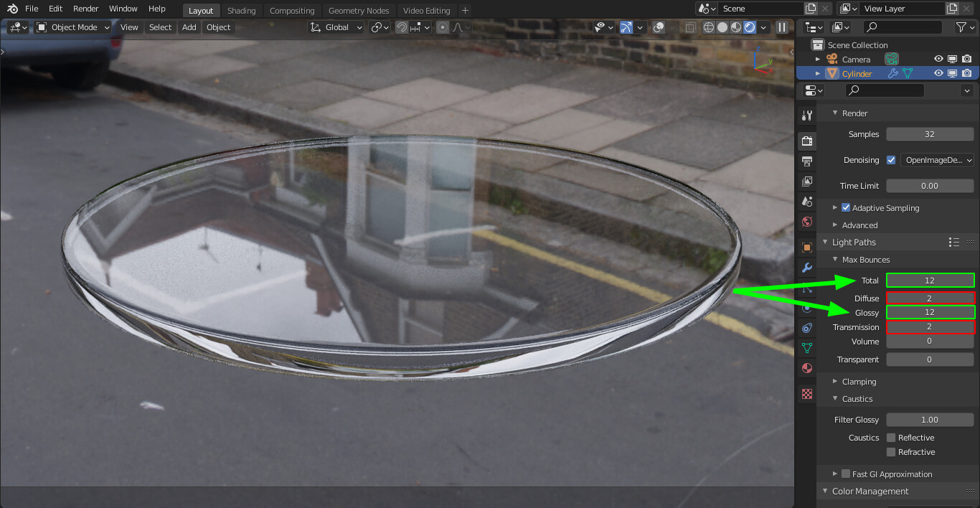Viewport: 980px width, 508px height.
Task: Click the Add button in the viewport header
Action: click(x=189, y=27)
